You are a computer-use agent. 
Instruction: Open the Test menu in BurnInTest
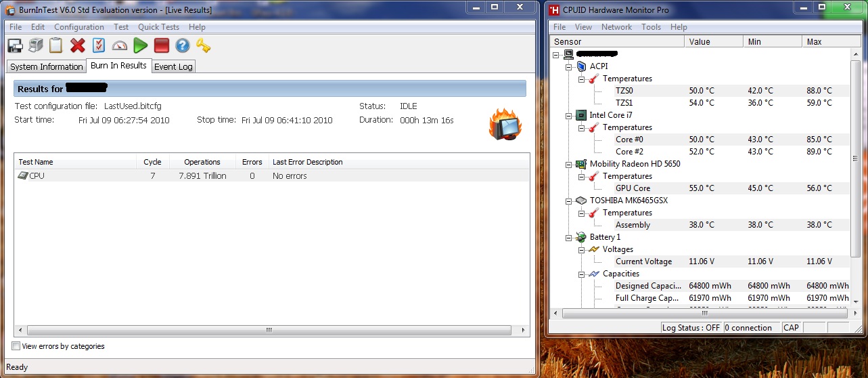pos(121,27)
